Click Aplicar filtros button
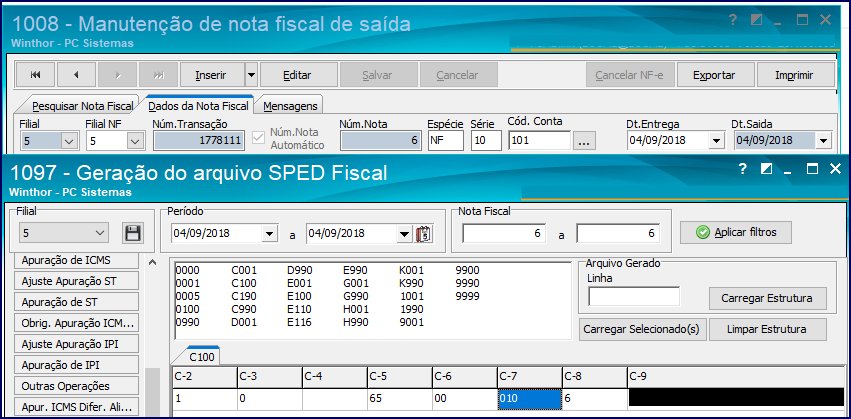 [x=736, y=232]
